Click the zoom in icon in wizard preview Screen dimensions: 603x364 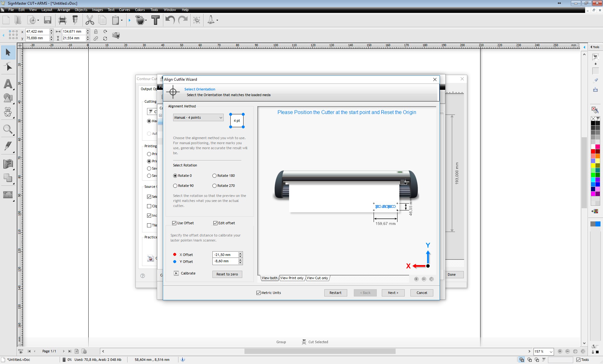click(416, 279)
